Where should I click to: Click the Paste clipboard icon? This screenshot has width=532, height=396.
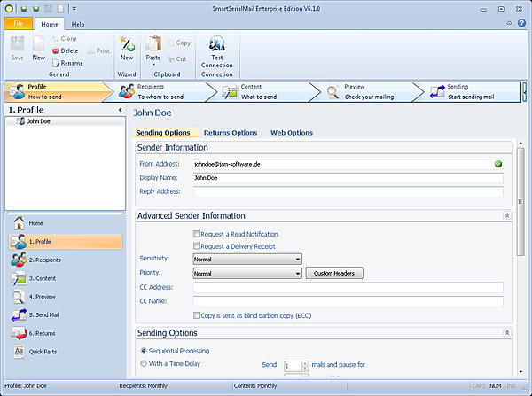[x=153, y=45]
